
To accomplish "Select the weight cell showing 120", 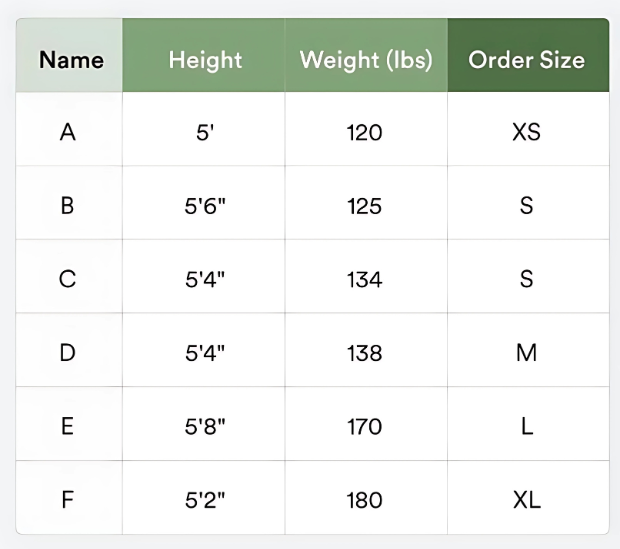I will pyautogui.click(x=365, y=132).
